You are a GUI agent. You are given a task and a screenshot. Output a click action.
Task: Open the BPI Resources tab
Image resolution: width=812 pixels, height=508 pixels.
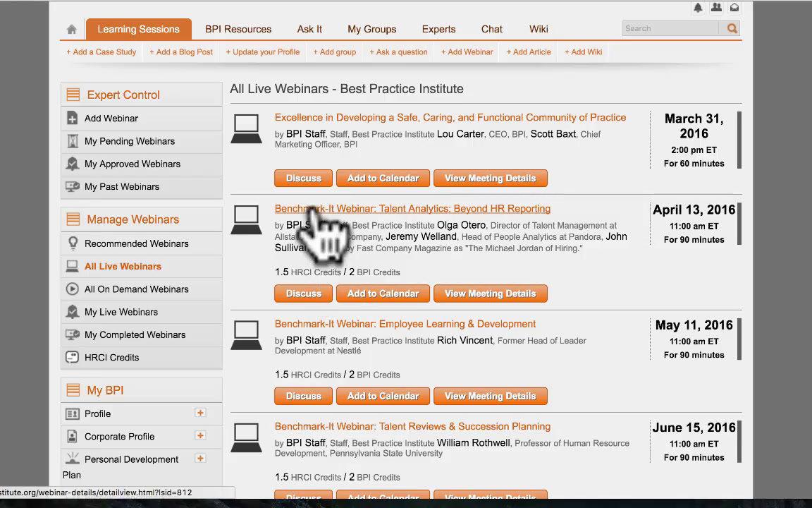point(238,29)
